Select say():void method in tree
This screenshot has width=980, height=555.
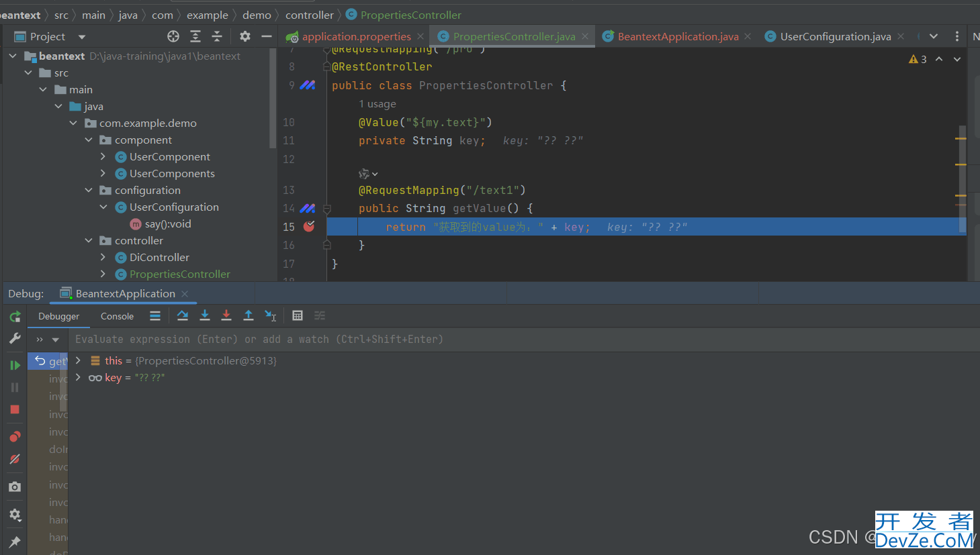(168, 223)
